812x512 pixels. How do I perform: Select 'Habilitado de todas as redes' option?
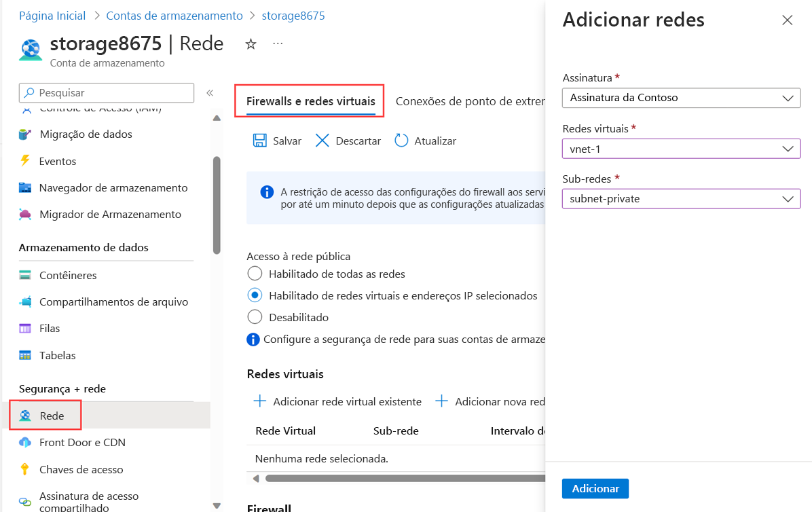[255, 273]
